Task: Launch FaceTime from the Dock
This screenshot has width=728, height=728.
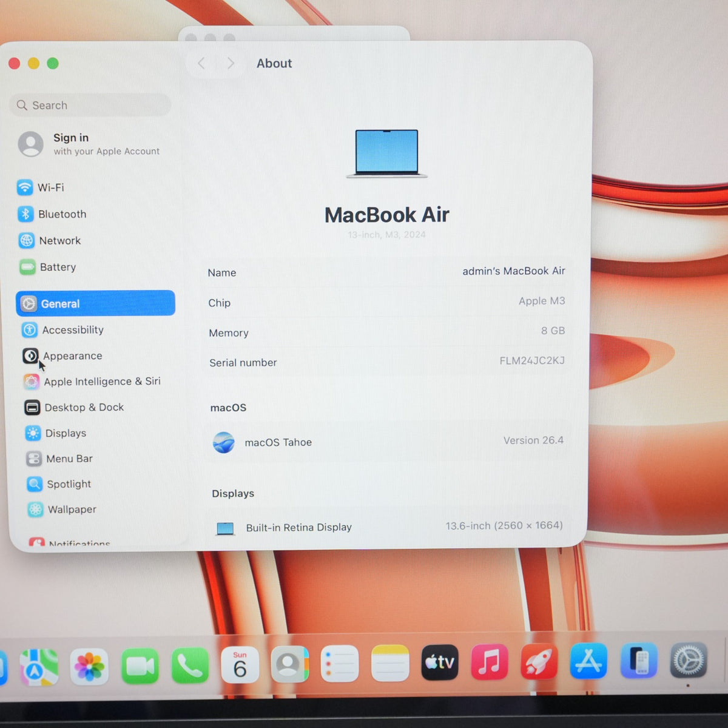Action: tap(140, 667)
